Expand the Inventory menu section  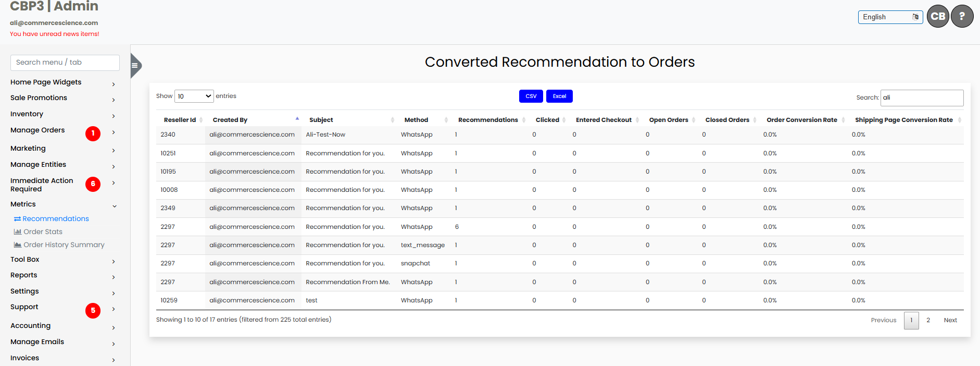click(x=113, y=115)
